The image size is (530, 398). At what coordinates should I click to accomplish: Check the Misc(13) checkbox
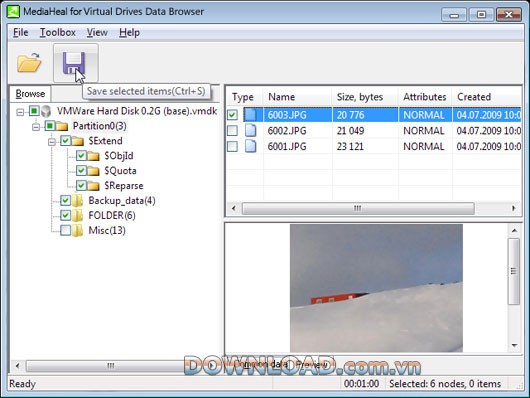pyautogui.click(x=66, y=230)
